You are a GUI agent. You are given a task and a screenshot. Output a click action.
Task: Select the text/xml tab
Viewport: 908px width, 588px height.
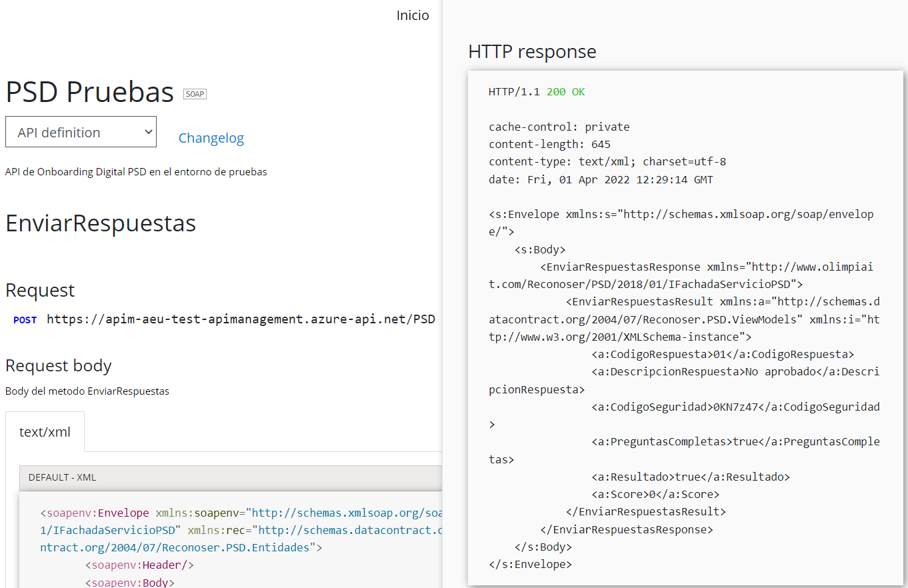click(x=45, y=432)
